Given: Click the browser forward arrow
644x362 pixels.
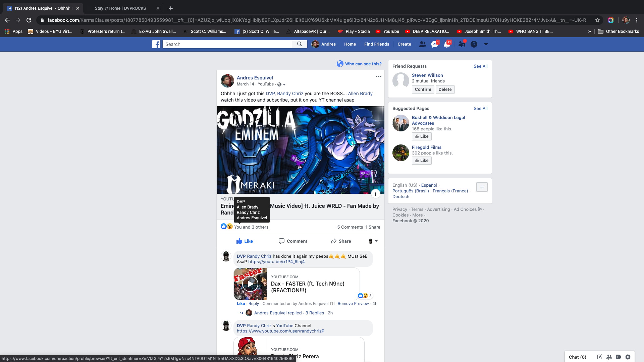Looking at the screenshot, I should (x=18, y=20).
